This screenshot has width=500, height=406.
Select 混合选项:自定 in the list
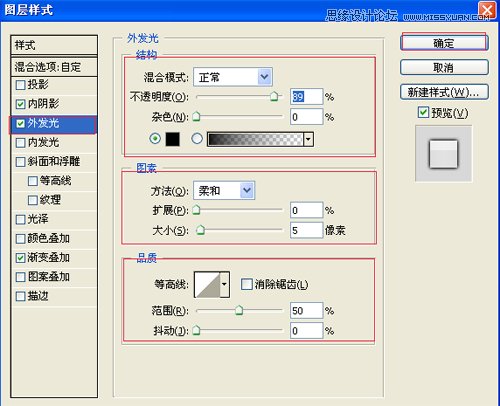click(54, 67)
